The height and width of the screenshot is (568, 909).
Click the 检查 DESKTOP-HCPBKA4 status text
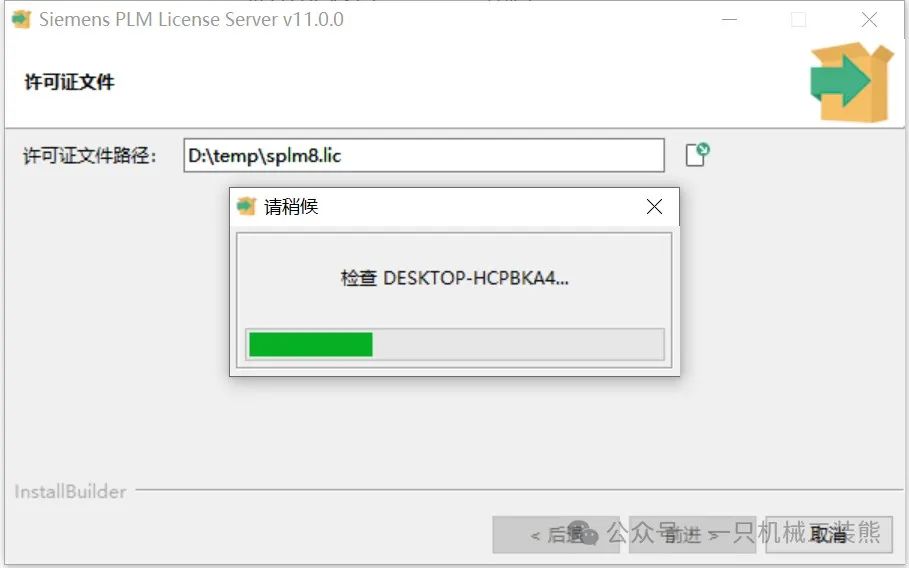click(x=454, y=278)
